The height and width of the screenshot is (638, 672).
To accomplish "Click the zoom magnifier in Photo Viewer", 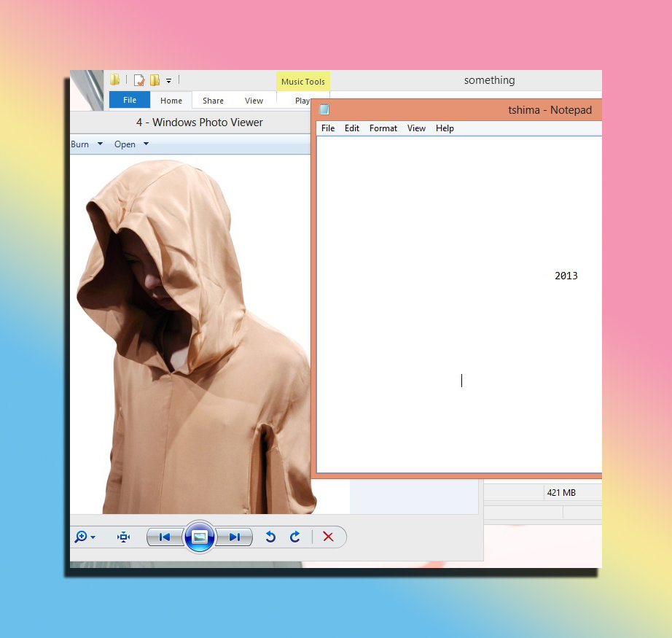I will click(81, 537).
